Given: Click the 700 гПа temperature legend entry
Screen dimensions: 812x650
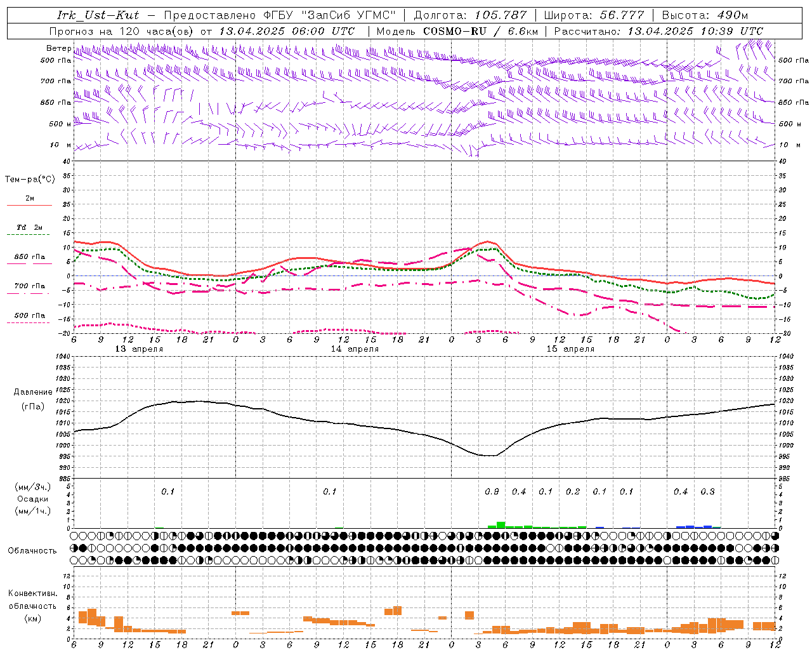Looking at the screenshot, I should 30,286.
